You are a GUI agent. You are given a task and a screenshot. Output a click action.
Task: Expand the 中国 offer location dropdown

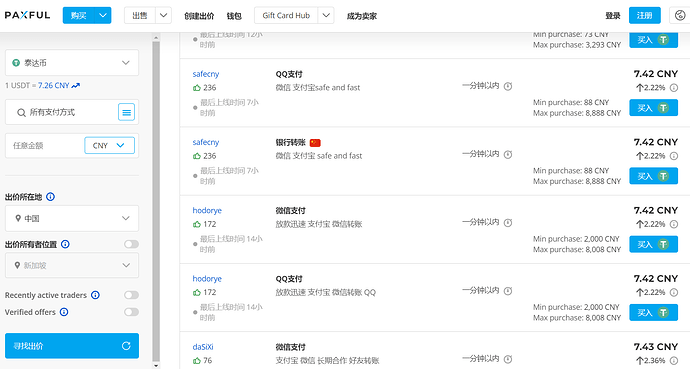tap(72, 218)
